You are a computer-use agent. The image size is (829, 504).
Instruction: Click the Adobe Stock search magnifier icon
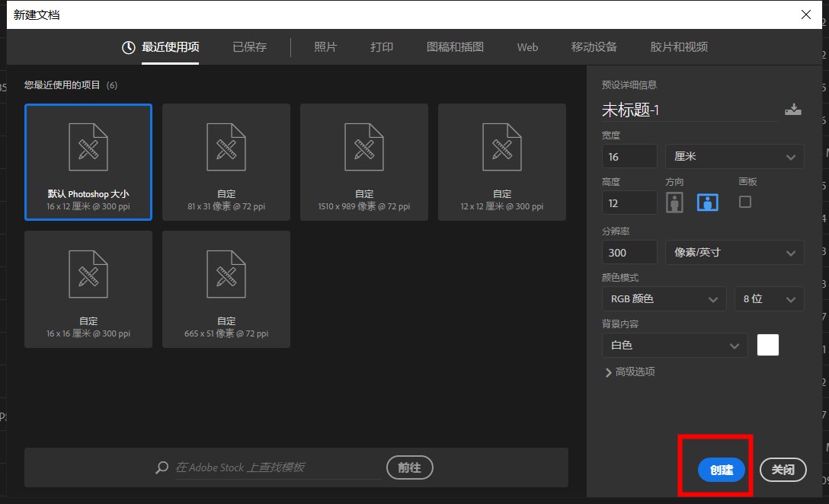tap(162, 467)
